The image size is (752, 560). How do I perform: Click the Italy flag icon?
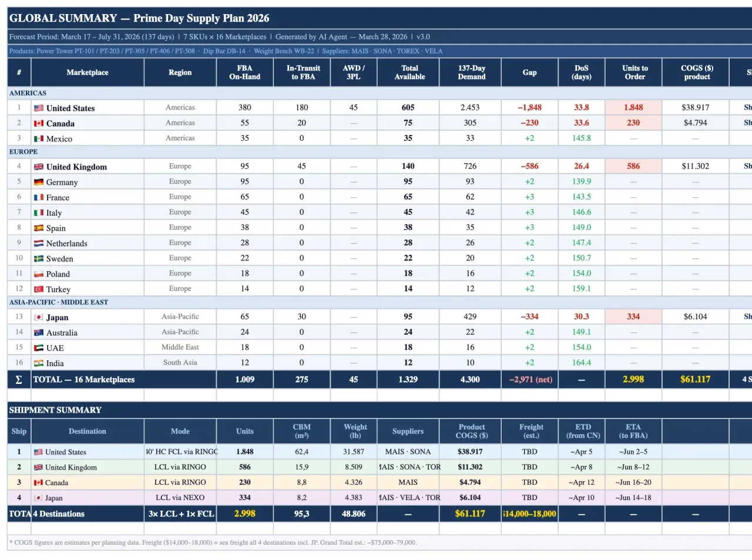pos(39,212)
